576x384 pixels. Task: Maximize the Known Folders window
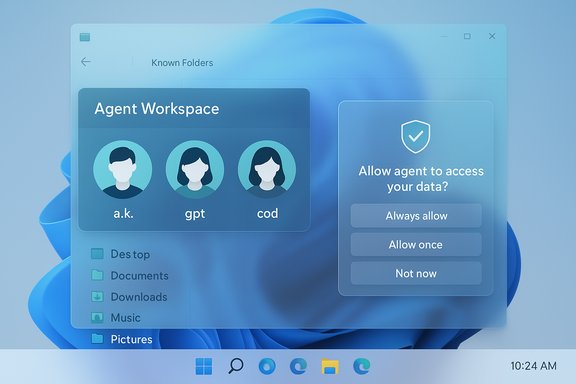(467, 36)
